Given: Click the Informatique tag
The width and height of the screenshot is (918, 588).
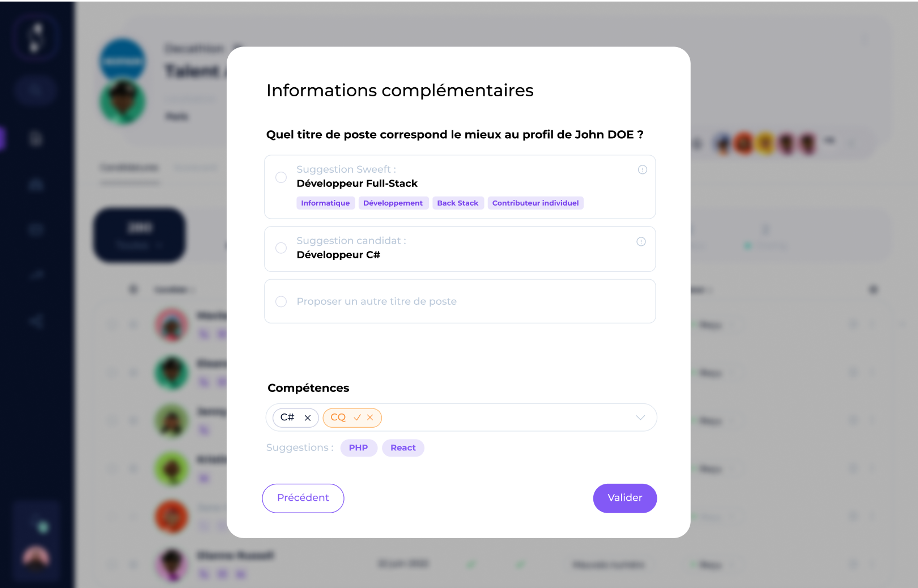Looking at the screenshot, I should click(325, 203).
